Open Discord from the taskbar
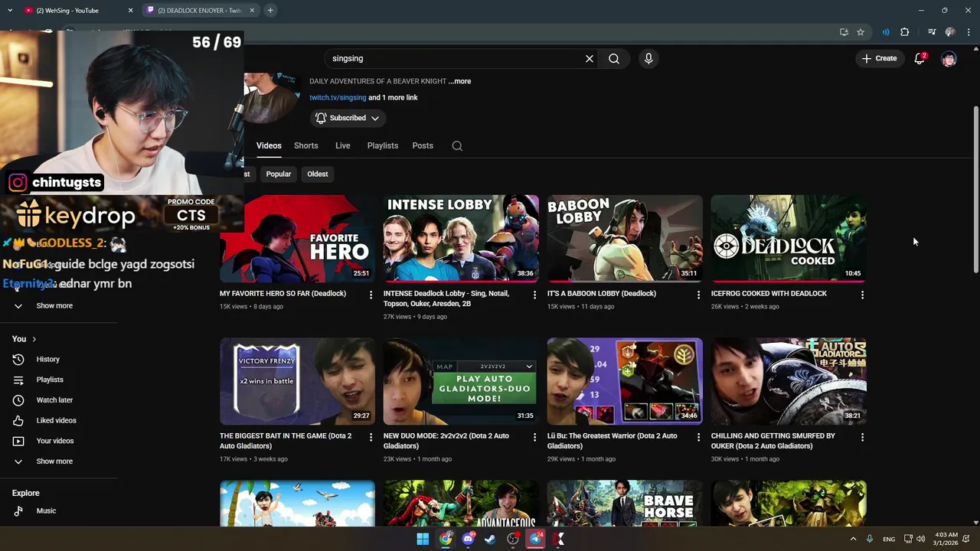The image size is (980, 551). click(x=468, y=539)
